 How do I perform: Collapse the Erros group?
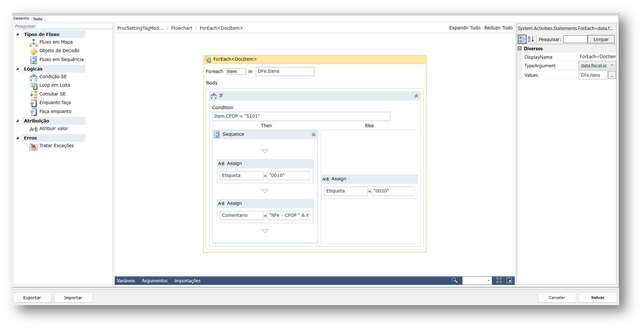[18, 138]
